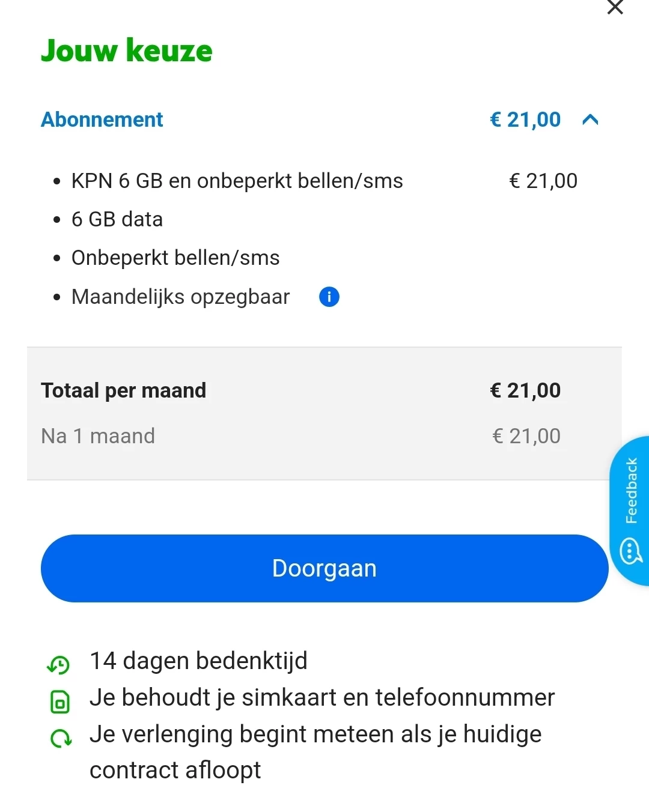649x812 pixels.
Task: Click the Totaal per maand label
Action: pyautogui.click(x=123, y=390)
